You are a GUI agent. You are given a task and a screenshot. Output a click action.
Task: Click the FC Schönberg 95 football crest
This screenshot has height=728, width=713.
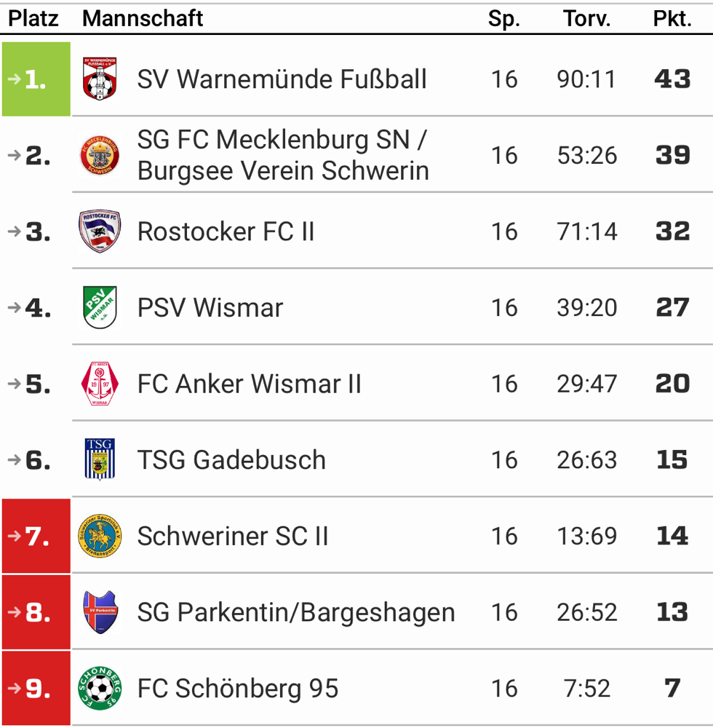pos(100,688)
